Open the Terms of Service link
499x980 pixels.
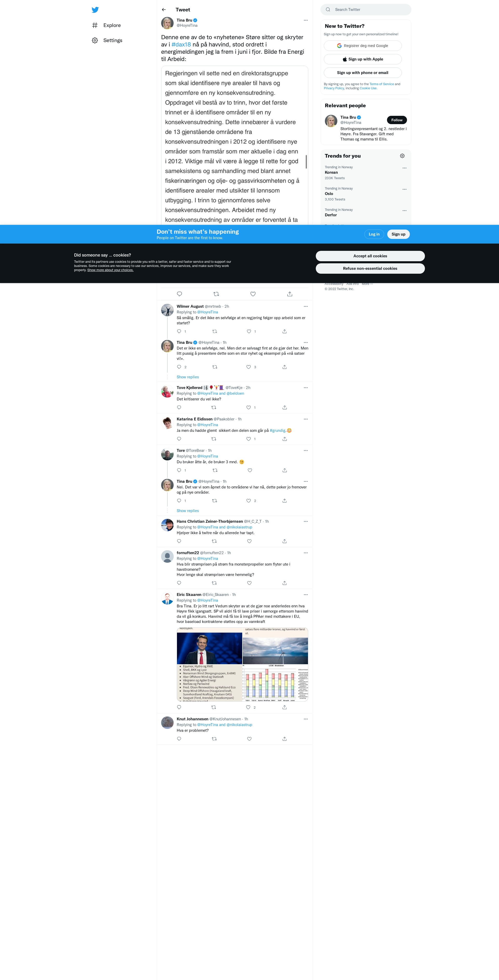[x=381, y=84]
